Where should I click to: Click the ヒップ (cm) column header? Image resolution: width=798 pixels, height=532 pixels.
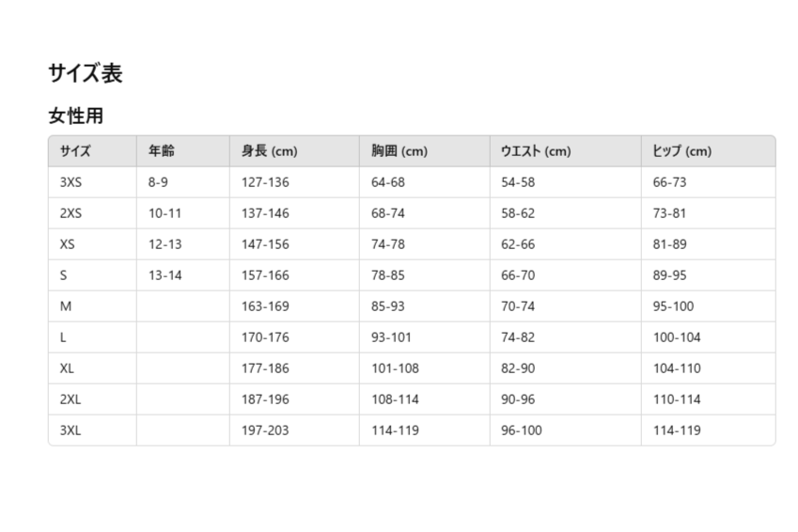pos(709,151)
